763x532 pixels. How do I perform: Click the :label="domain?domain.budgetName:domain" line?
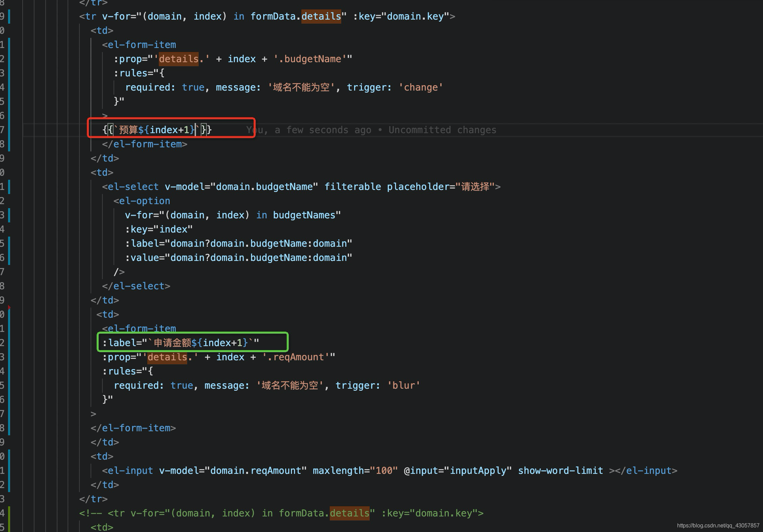click(239, 244)
